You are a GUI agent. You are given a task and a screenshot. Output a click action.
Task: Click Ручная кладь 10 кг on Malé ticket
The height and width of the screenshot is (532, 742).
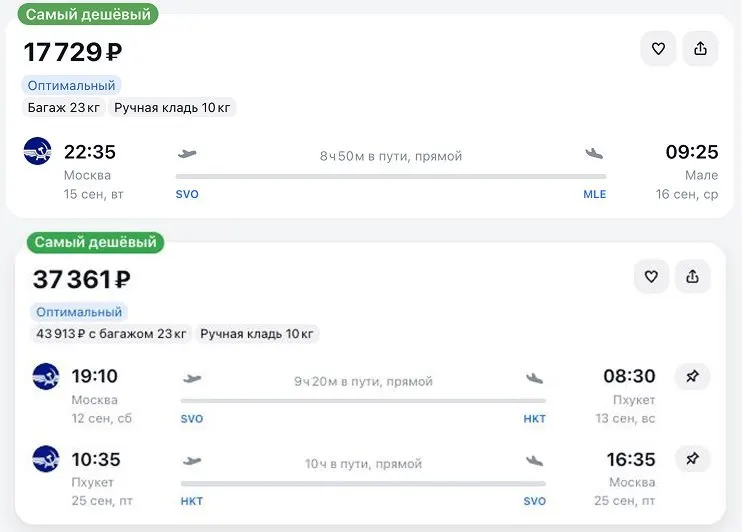click(x=172, y=107)
